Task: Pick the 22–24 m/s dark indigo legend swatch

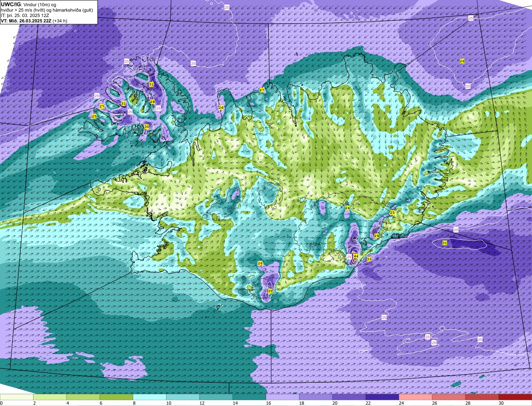Action: (x=382, y=397)
